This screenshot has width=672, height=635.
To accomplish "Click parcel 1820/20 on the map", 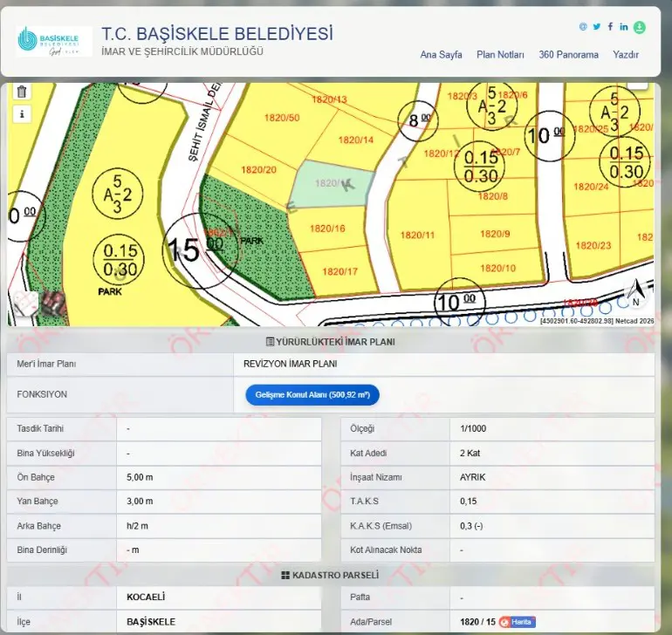I will (258, 170).
